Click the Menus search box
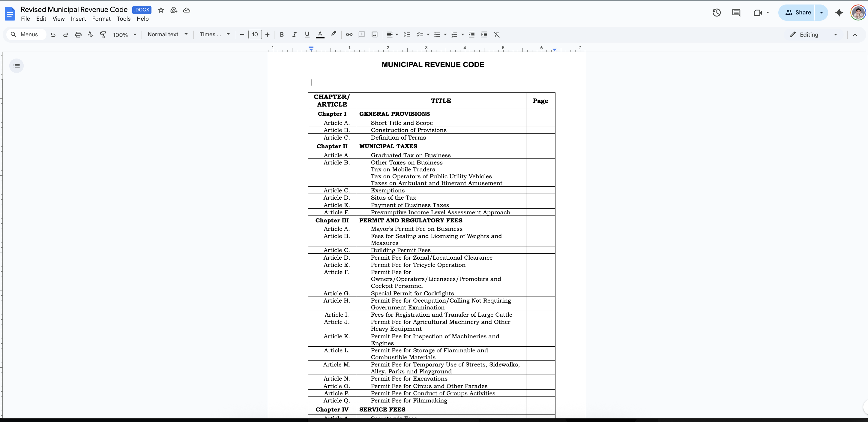The width and height of the screenshot is (868, 422). click(x=26, y=35)
